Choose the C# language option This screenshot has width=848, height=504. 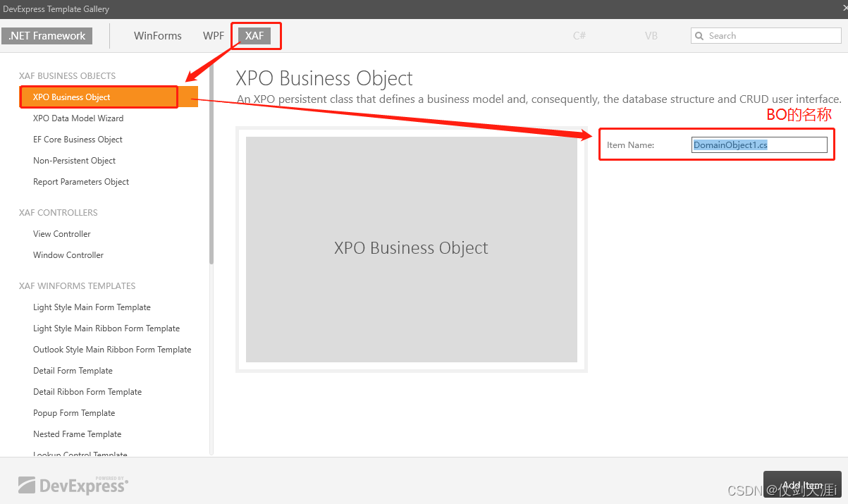click(579, 36)
